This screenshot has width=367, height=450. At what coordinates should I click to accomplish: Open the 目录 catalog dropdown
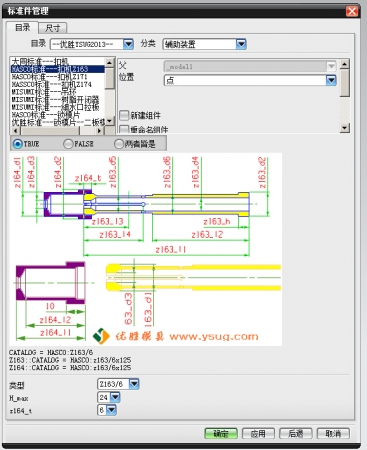click(x=128, y=44)
